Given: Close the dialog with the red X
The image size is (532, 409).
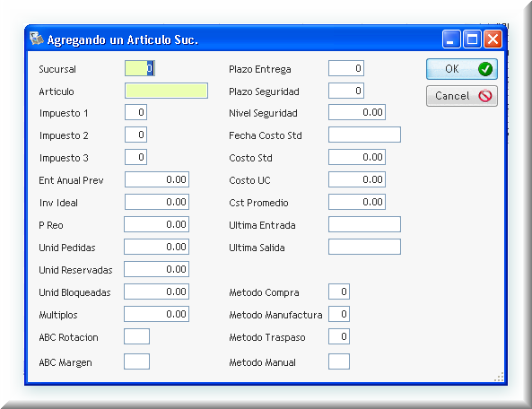Looking at the screenshot, I should click(493, 39).
